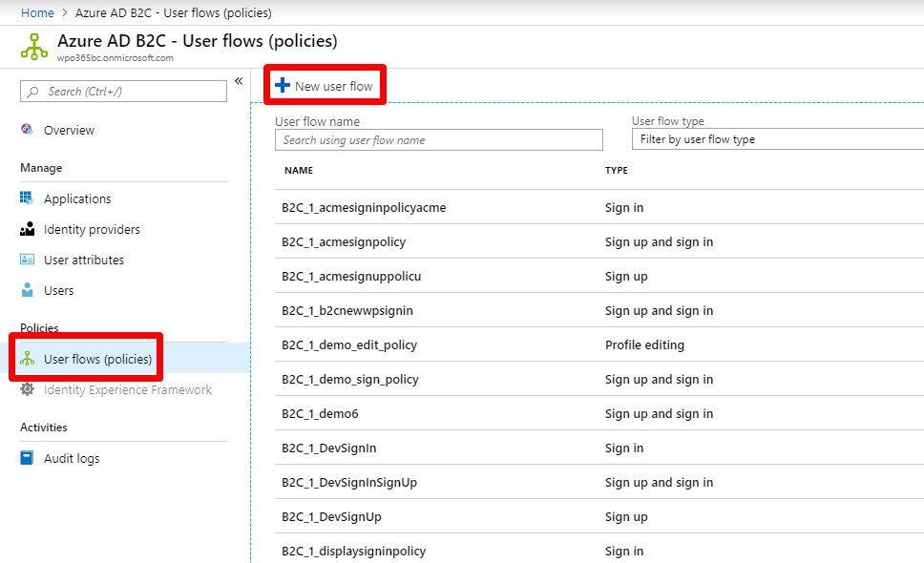Viewport: 924px width, 563px height.
Task: Click the search magnifier icon
Action: (33, 92)
